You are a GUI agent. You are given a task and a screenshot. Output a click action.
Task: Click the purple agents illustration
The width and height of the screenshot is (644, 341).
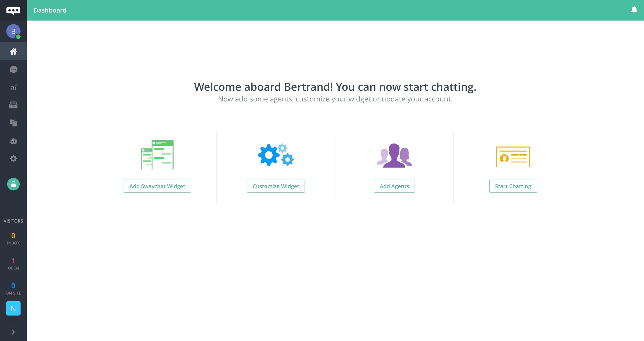(x=394, y=155)
